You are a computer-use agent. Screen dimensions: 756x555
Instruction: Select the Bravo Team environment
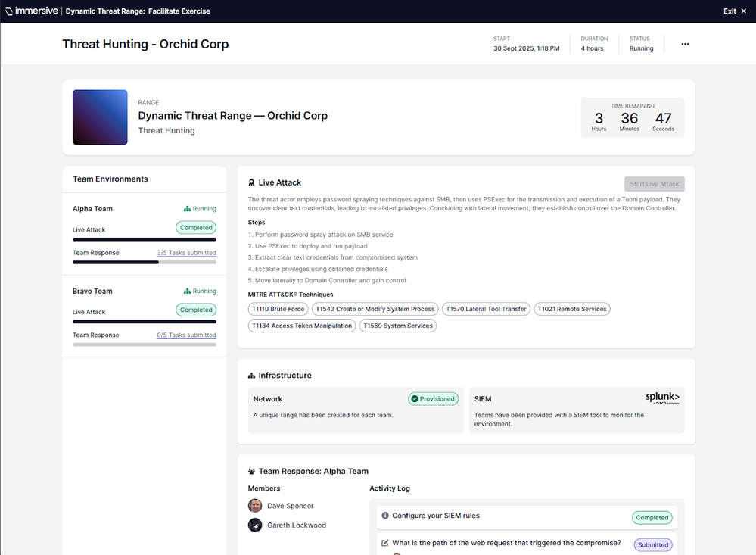tap(93, 291)
